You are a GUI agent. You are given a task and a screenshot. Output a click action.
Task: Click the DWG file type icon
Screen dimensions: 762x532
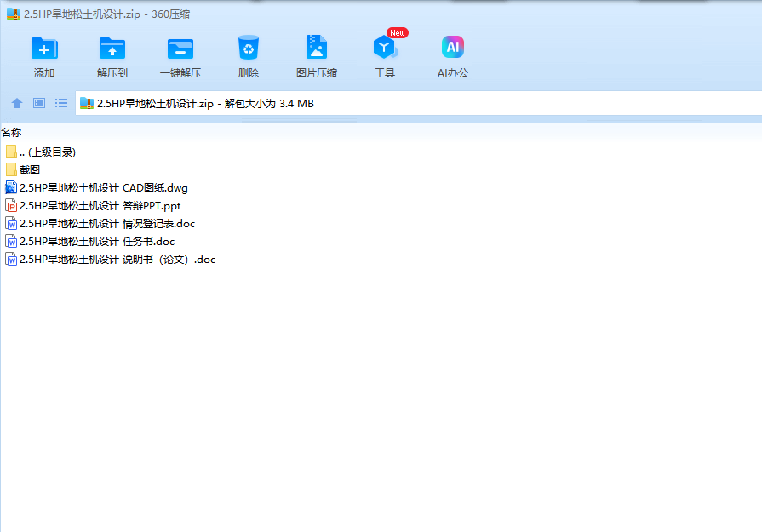point(11,187)
